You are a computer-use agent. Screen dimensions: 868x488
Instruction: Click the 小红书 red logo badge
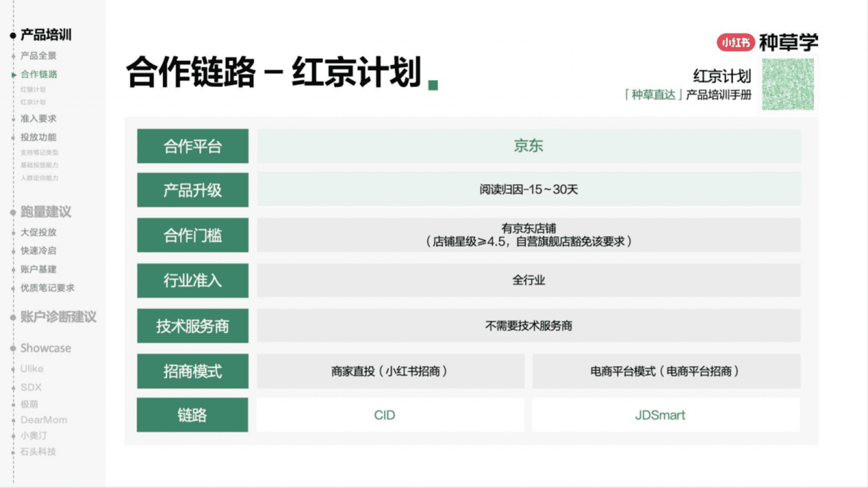(736, 42)
